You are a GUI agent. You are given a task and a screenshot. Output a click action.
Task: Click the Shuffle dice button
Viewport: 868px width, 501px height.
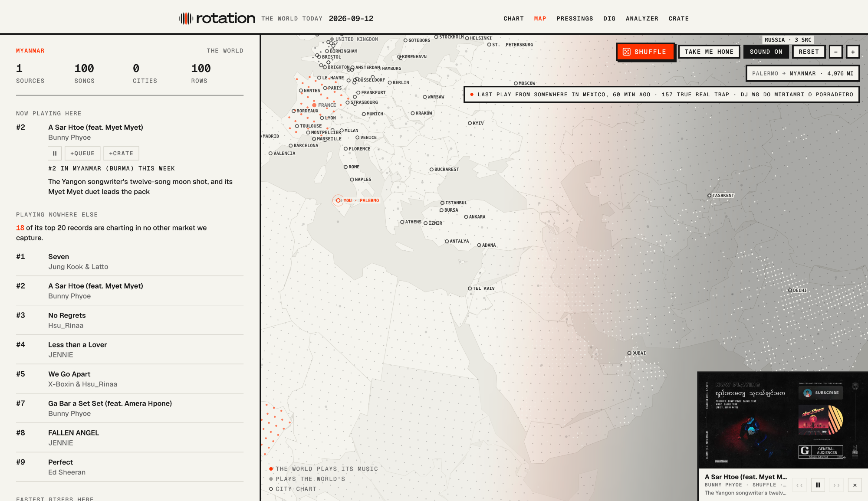tap(645, 52)
